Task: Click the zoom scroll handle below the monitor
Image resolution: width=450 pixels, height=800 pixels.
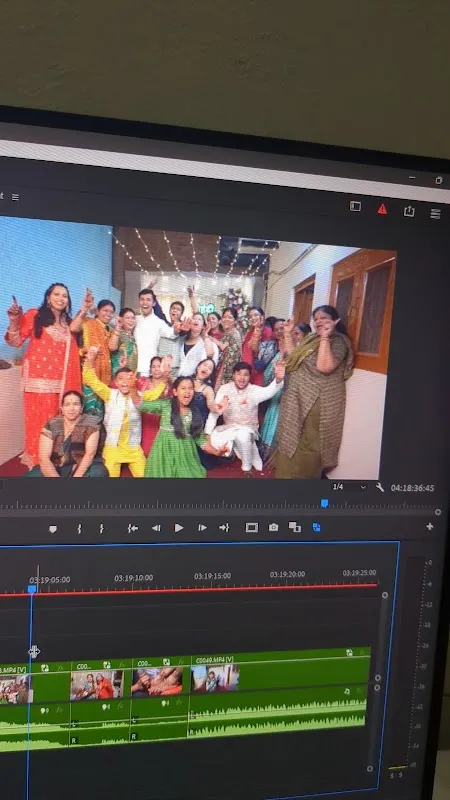Action: coord(438,512)
